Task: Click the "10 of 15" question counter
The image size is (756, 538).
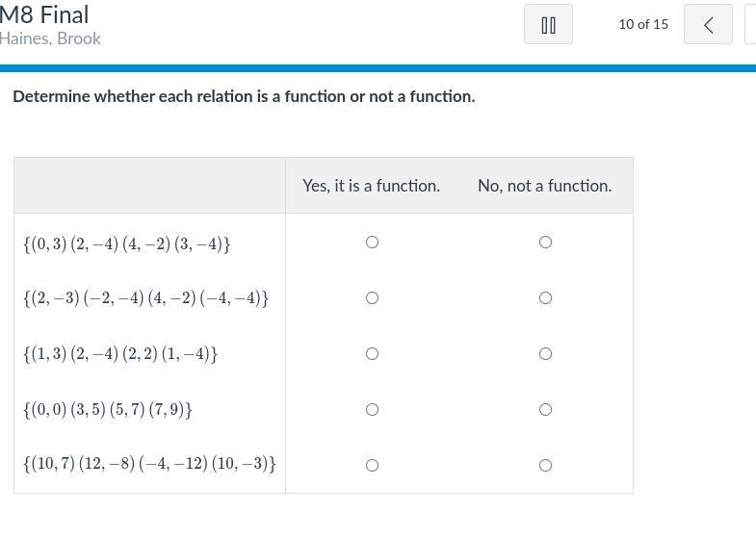Action: coord(643,24)
